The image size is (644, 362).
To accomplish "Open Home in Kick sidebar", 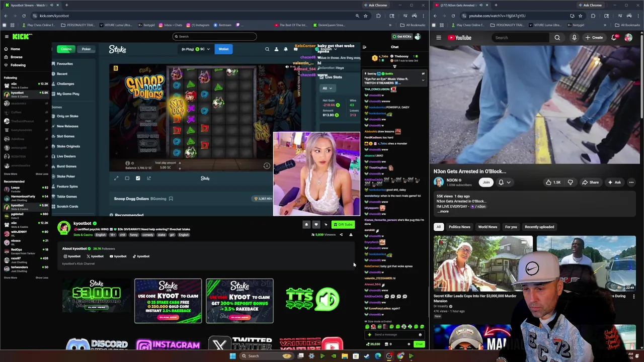I will (12, 49).
